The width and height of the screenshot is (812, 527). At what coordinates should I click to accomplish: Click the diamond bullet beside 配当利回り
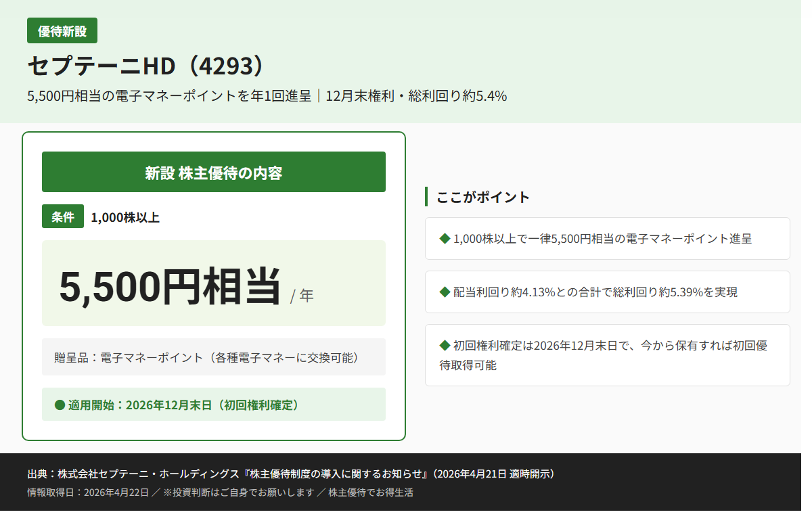point(445,292)
